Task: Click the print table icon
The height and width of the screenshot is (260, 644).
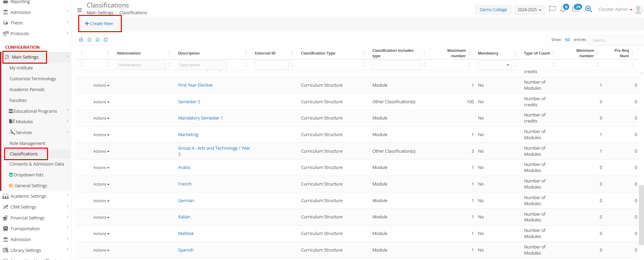Action: coord(81,40)
